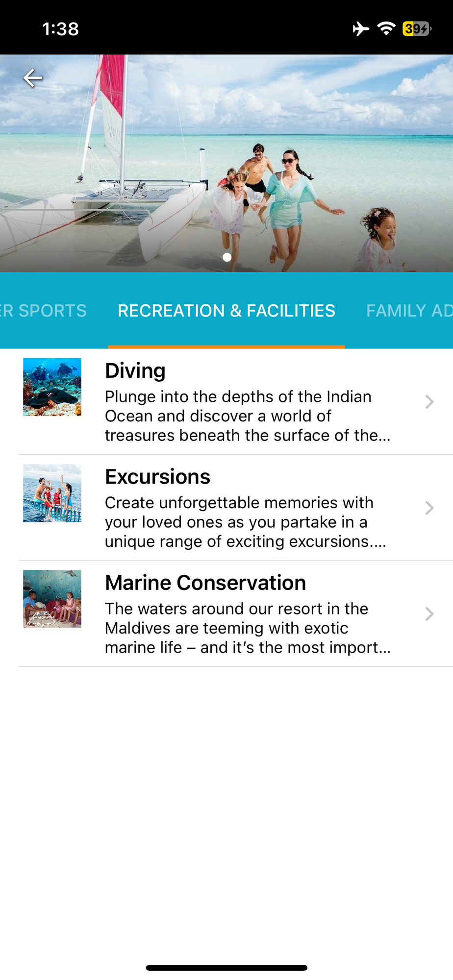Tap the Marine Conservation thumbnail image
Viewport: 453px width, 980px height.
(52, 599)
